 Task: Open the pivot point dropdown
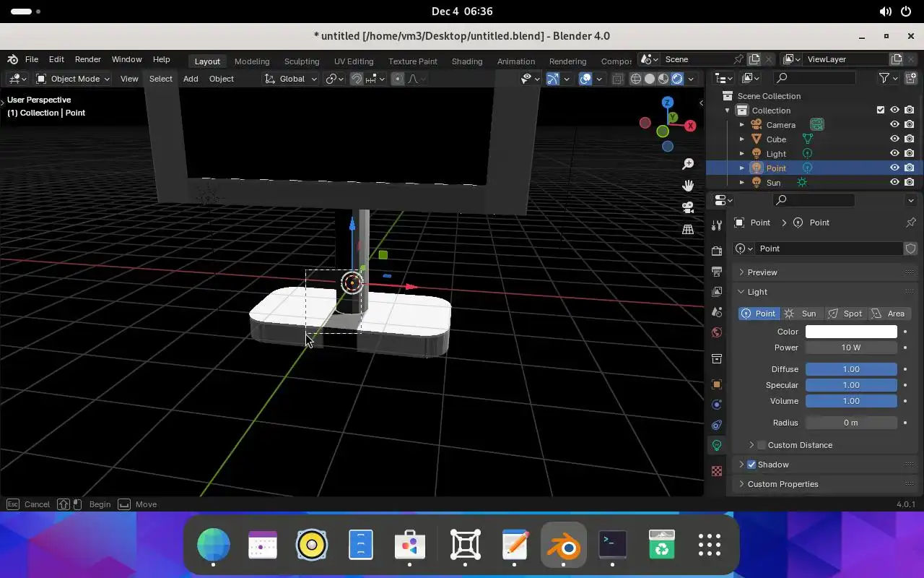(x=334, y=79)
